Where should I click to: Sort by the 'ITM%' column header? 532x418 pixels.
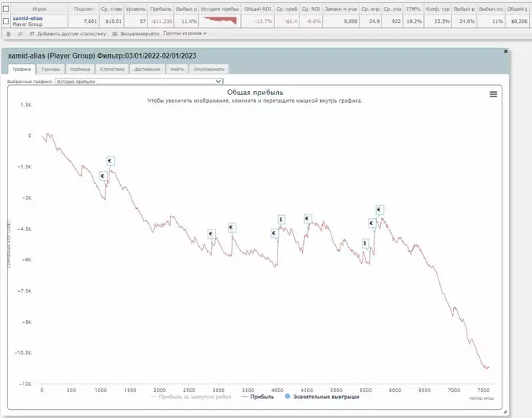tap(413, 9)
